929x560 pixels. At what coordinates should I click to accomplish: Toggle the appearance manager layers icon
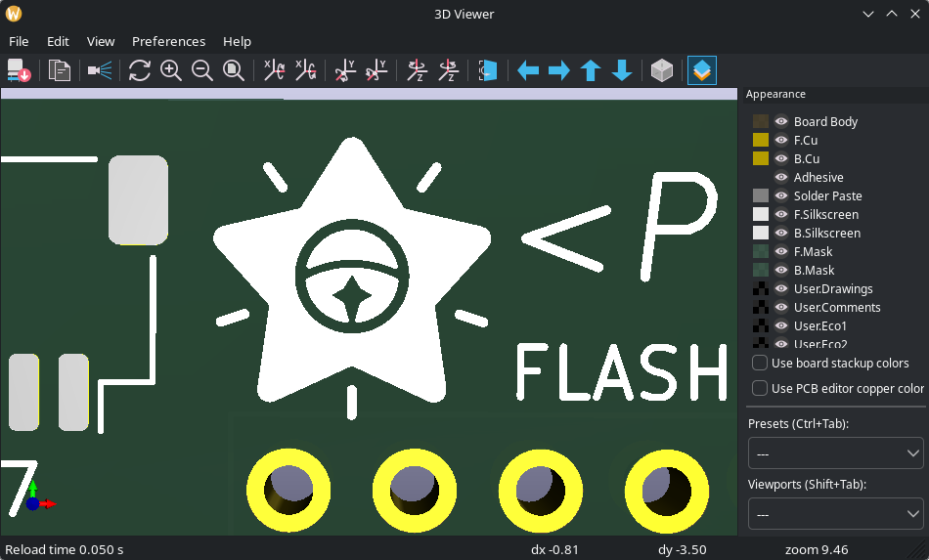click(701, 70)
